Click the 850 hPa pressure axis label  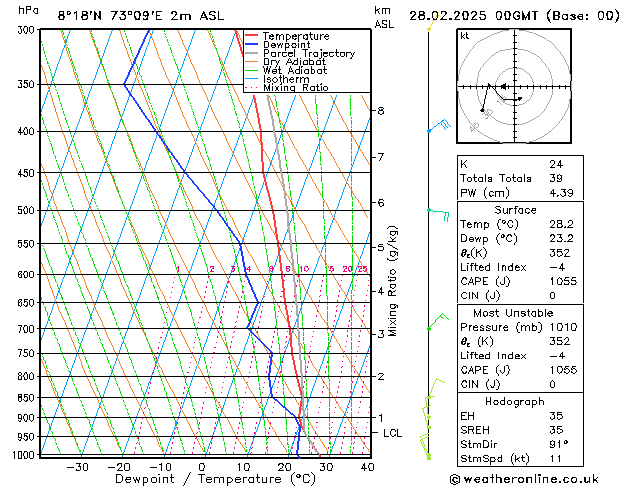26,397
